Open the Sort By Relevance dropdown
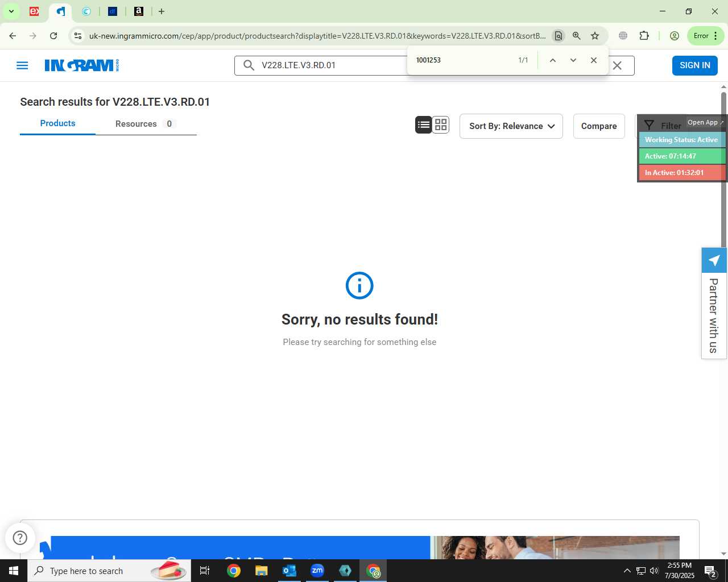Screen dimensions: 728x582 (x=511, y=126)
